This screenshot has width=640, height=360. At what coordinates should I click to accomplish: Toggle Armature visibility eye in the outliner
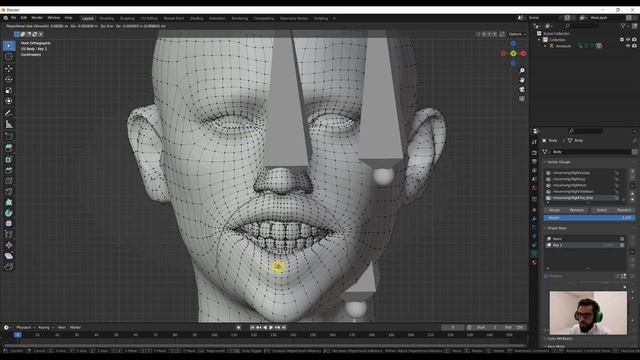(628, 46)
